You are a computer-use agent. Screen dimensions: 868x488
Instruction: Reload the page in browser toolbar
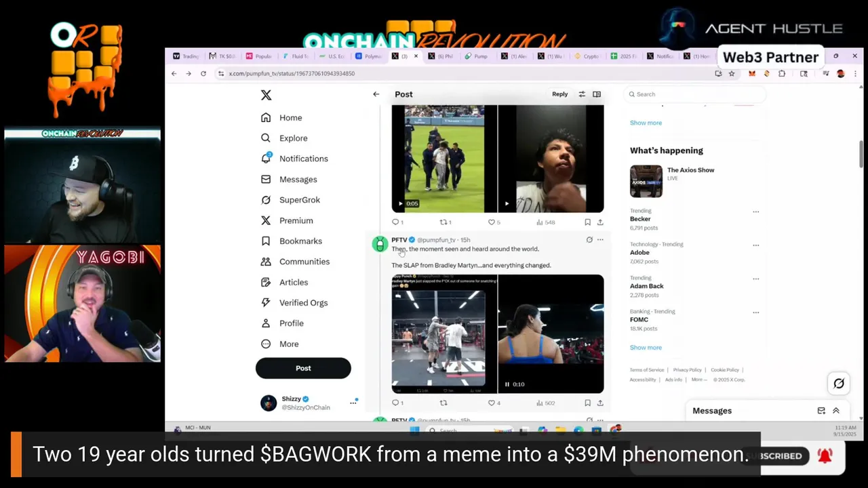click(203, 73)
